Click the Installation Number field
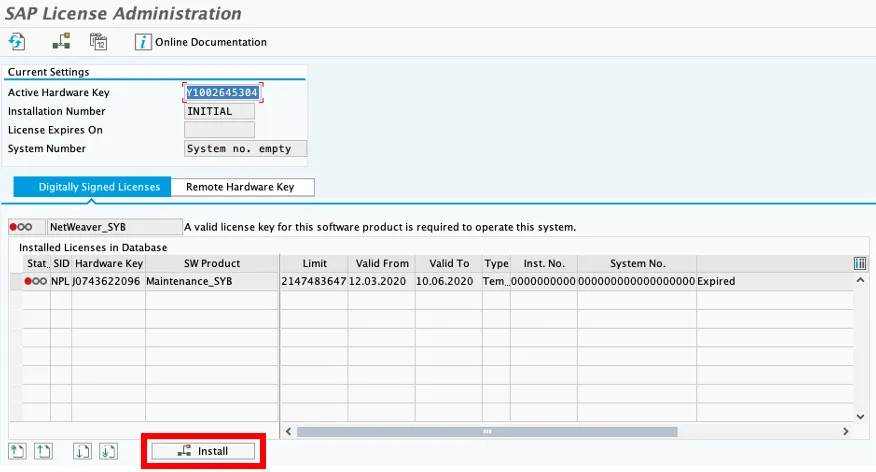 click(220, 112)
